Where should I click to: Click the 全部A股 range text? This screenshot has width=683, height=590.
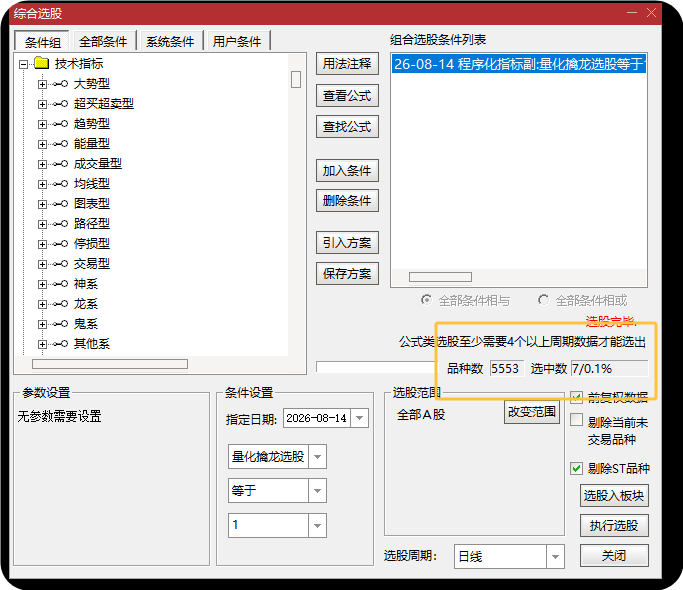(x=421, y=414)
